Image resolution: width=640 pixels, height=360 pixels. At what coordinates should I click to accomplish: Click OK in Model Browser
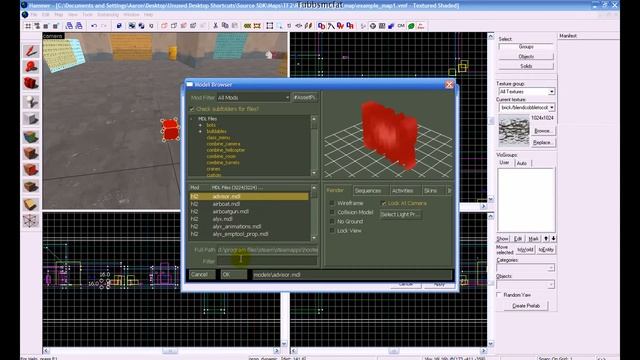(x=233, y=275)
